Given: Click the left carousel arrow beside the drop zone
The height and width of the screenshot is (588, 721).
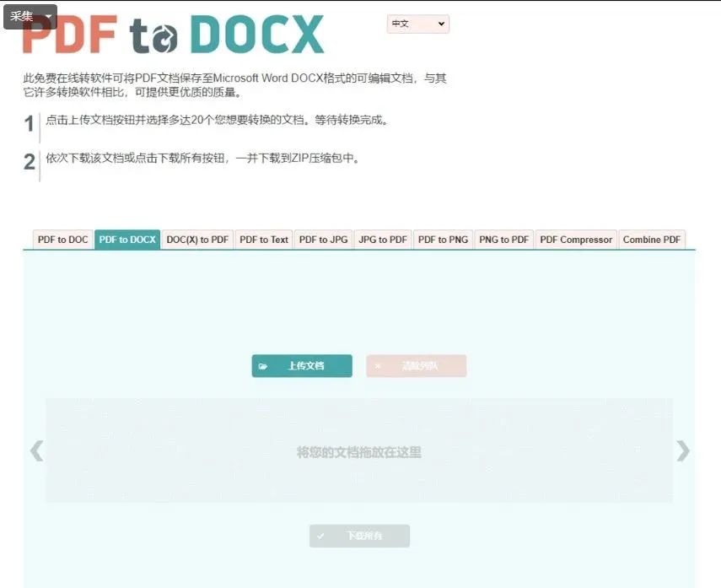Looking at the screenshot, I should tap(35, 451).
